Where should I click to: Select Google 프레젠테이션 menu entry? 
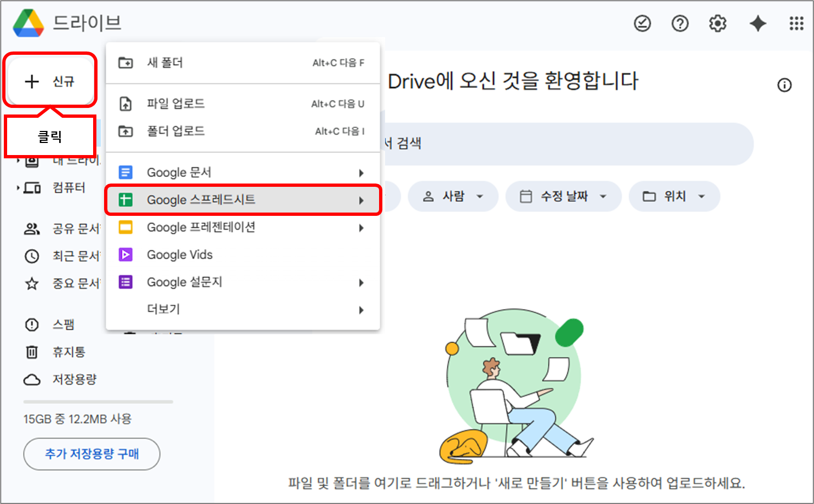[x=243, y=227]
